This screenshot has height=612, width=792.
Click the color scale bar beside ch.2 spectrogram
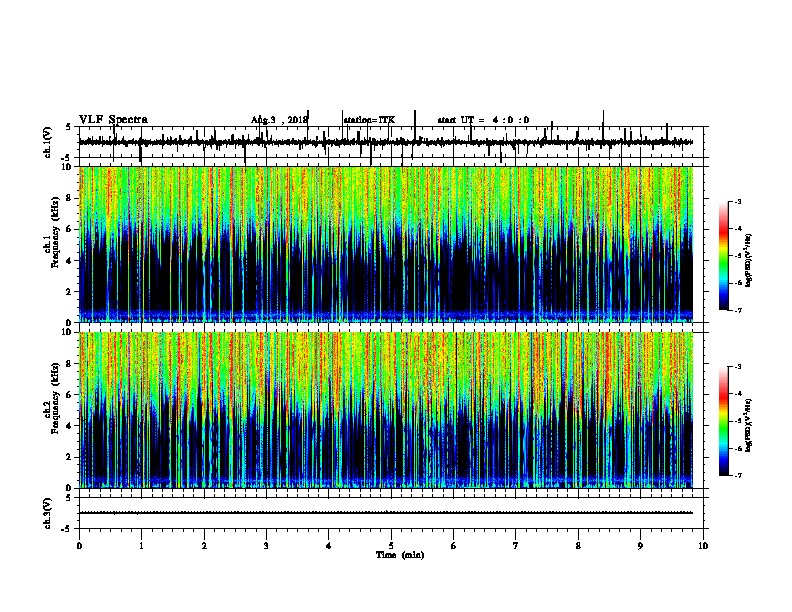pyautogui.click(x=723, y=421)
